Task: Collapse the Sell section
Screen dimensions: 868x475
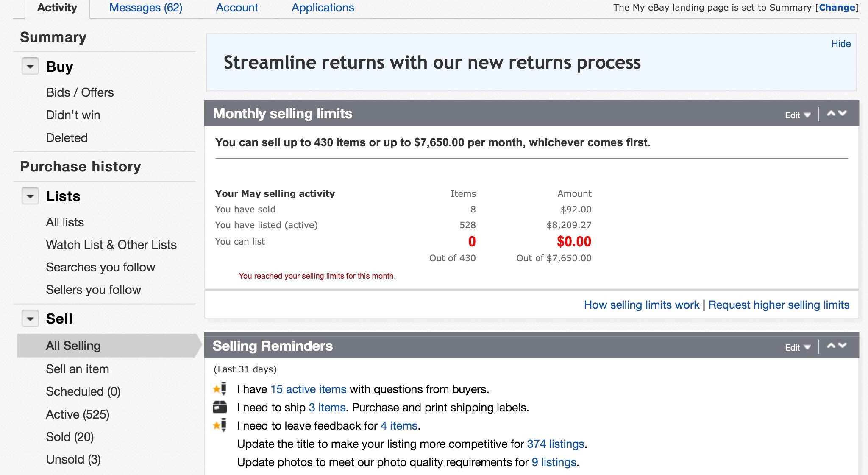Action: [x=30, y=319]
